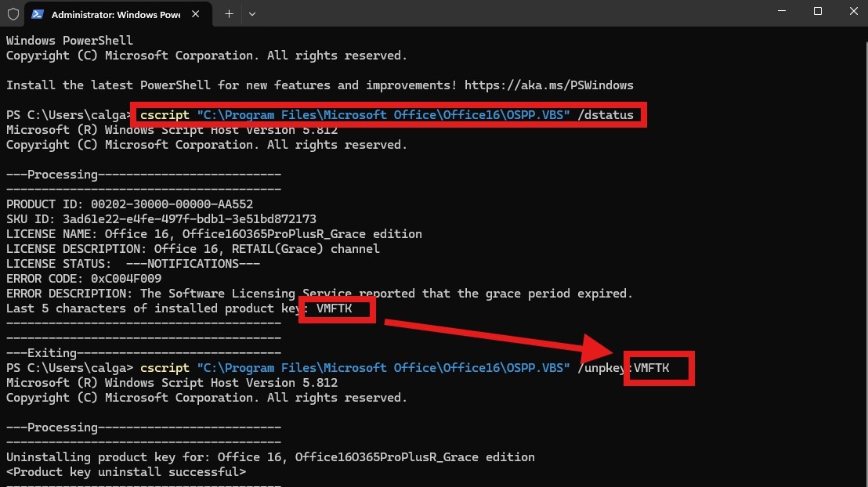
Task: Close the Administrator: Windows PowerShell tab
Action: pos(195,14)
